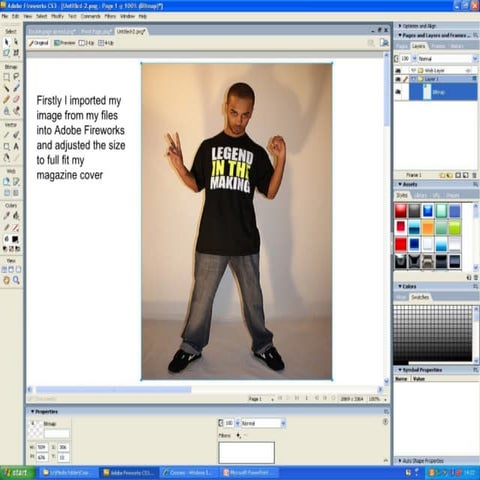Image resolution: width=480 pixels, height=480 pixels.
Task: Switch to the Styles tab
Action: (x=402, y=195)
